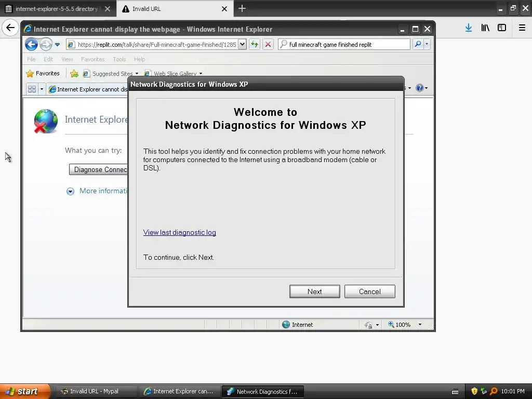Click the IE search magnifier button
This screenshot has width=532, height=399.
coord(418,45)
